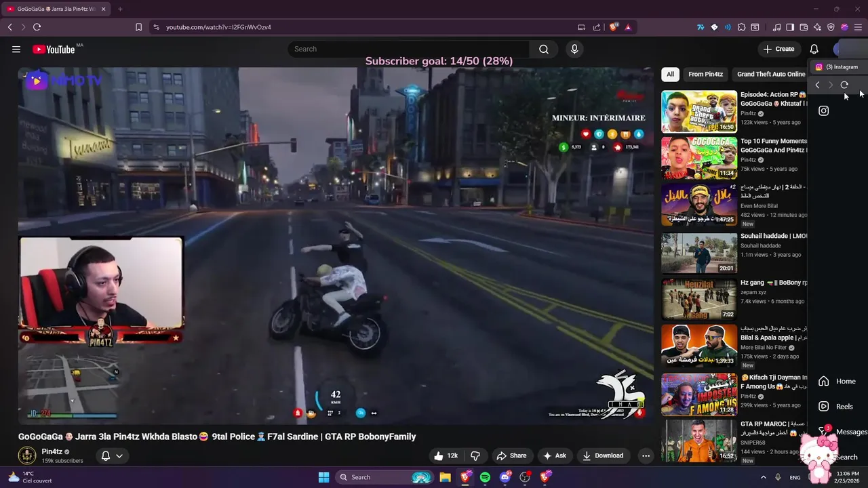Click the Pin4tz channel avatar
Screen dimensions: 868x488
(26, 455)
